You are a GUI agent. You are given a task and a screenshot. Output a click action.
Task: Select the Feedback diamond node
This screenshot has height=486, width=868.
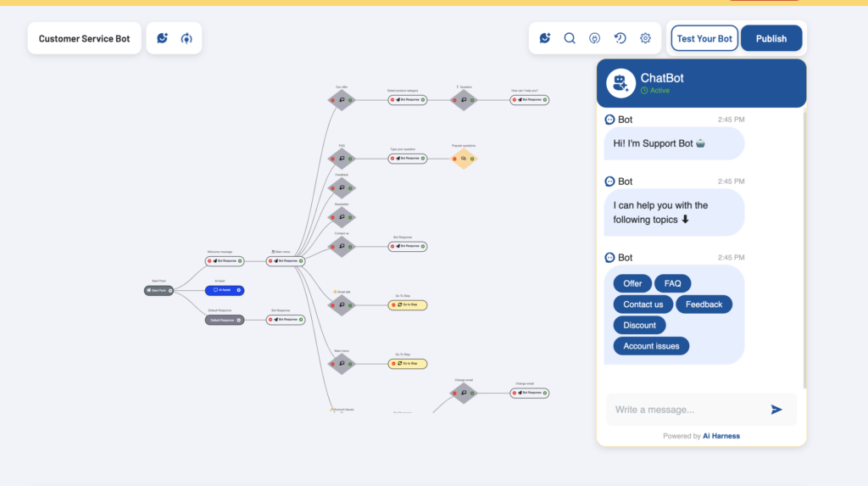click(342, 188)
